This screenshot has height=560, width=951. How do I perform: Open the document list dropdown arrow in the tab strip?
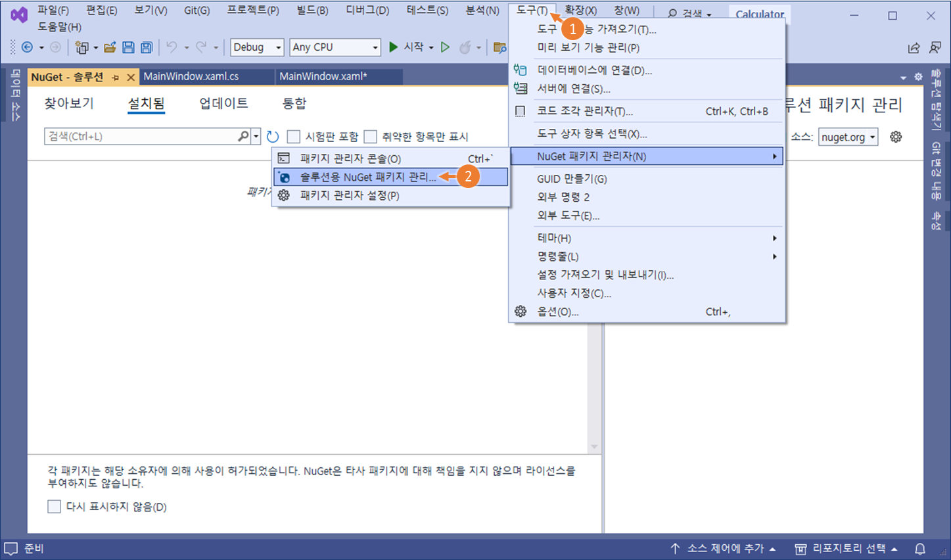tap(903, 78)
